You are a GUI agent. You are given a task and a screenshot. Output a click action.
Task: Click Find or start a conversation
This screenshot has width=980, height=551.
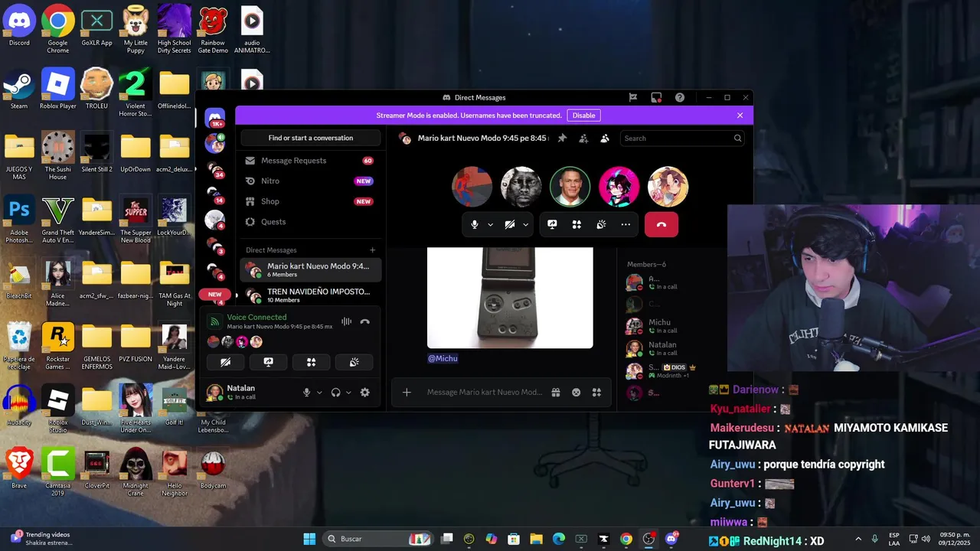[310, 138]
